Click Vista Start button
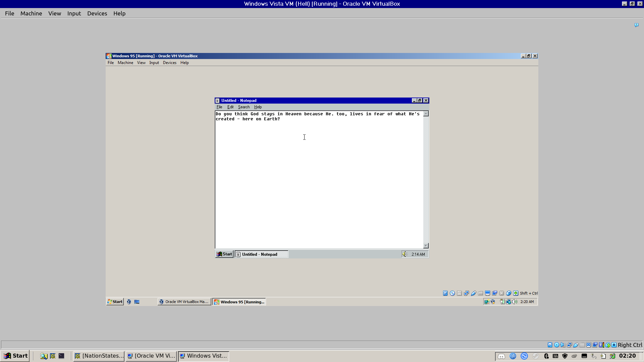644x362 pixels. click(x=115, y=302)
